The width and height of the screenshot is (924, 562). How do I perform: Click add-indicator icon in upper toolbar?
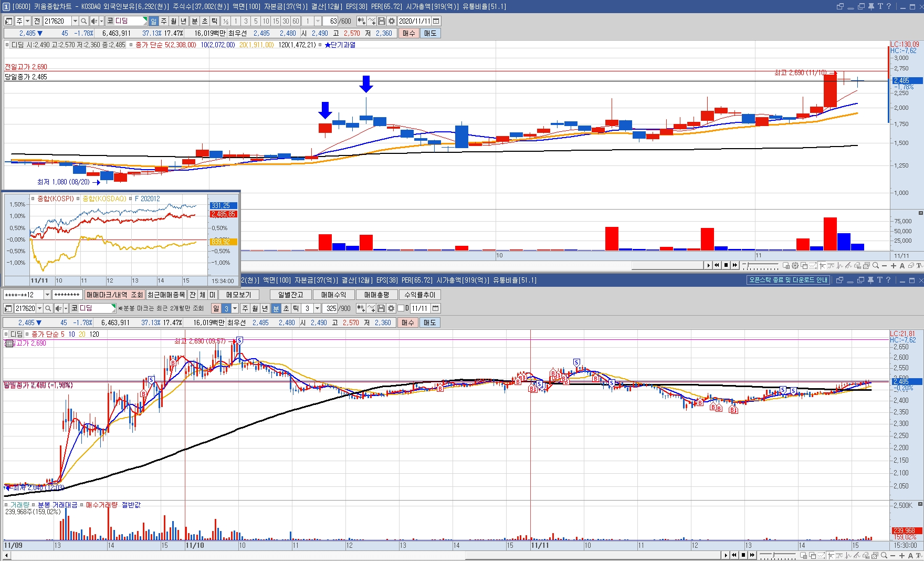372,21
